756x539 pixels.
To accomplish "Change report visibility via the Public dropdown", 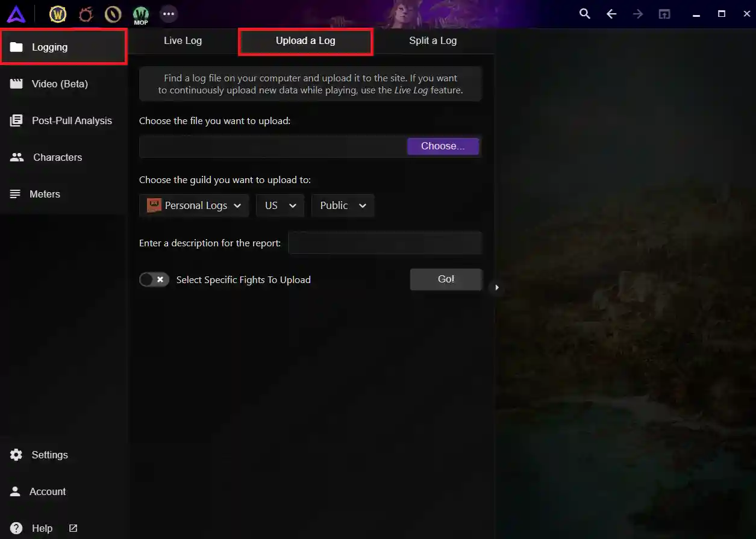I will click(x=342, y=205).
